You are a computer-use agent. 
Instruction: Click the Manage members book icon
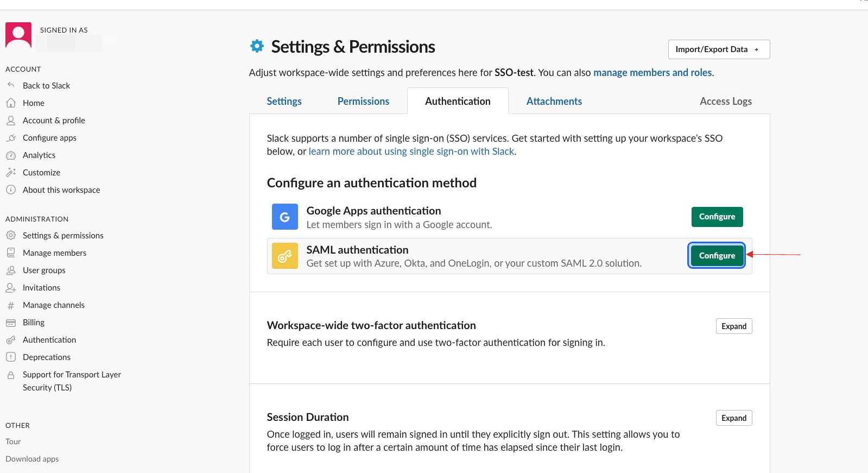click(x=11, y=253)
